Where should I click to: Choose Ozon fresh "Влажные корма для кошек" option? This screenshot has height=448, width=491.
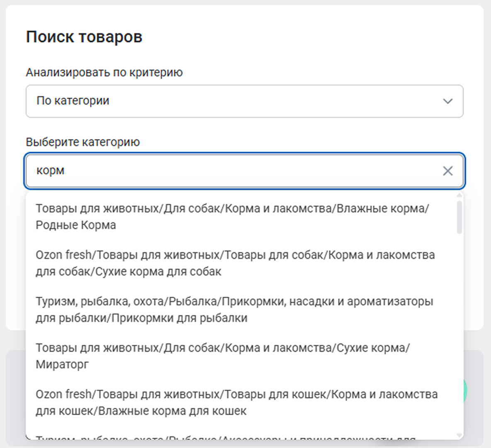[x=236, y=402]
